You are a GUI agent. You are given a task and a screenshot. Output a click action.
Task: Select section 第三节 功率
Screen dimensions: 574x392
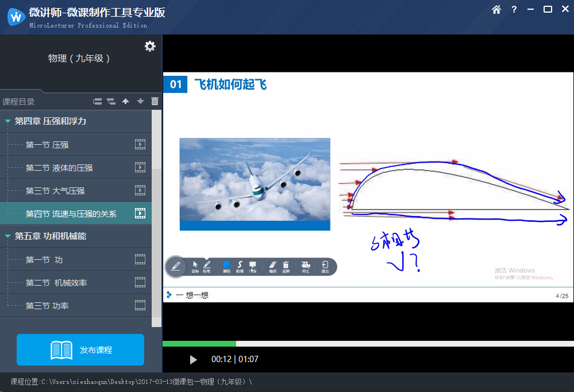47,306
